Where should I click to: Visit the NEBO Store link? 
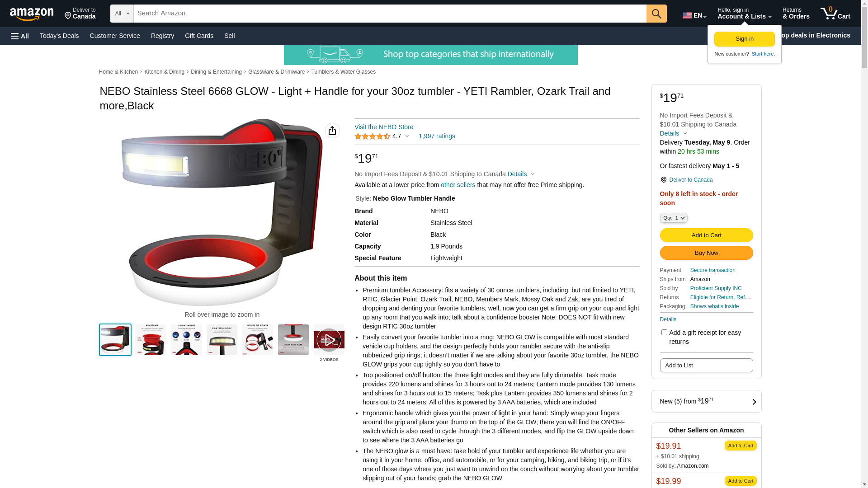[384, 127]
